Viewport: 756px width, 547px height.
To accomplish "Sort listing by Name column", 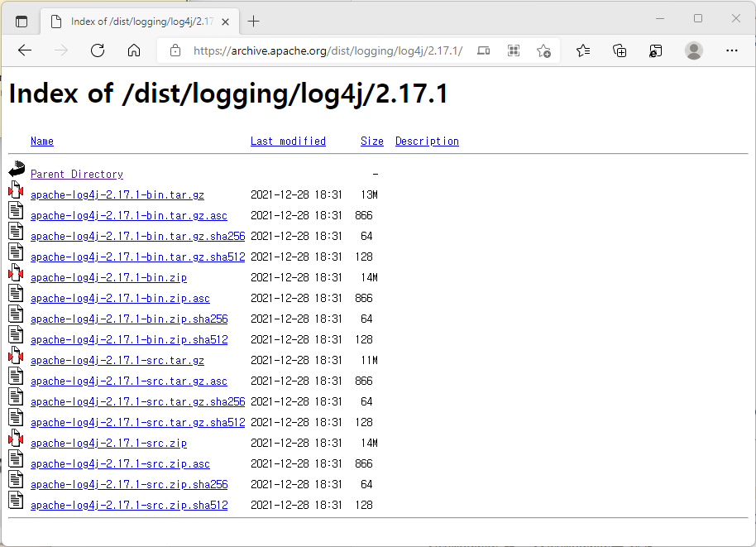I will click(42, 142).
